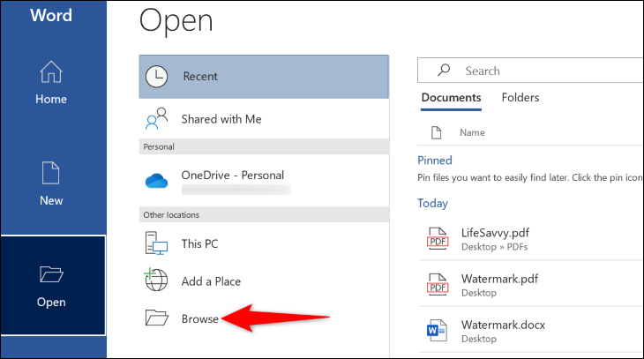Screen dimensions: 644x359
Task: Open Shared with Me location
Action: (x=264, y=119)
